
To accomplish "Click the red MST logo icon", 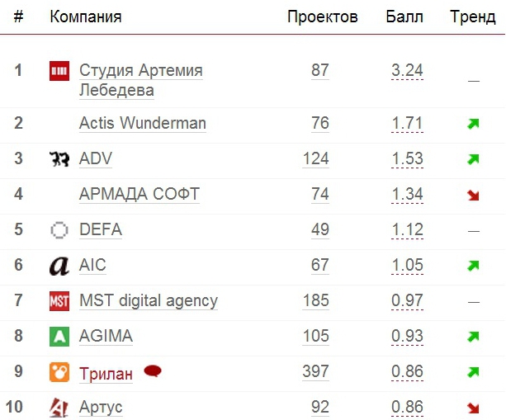I will 59,301.
